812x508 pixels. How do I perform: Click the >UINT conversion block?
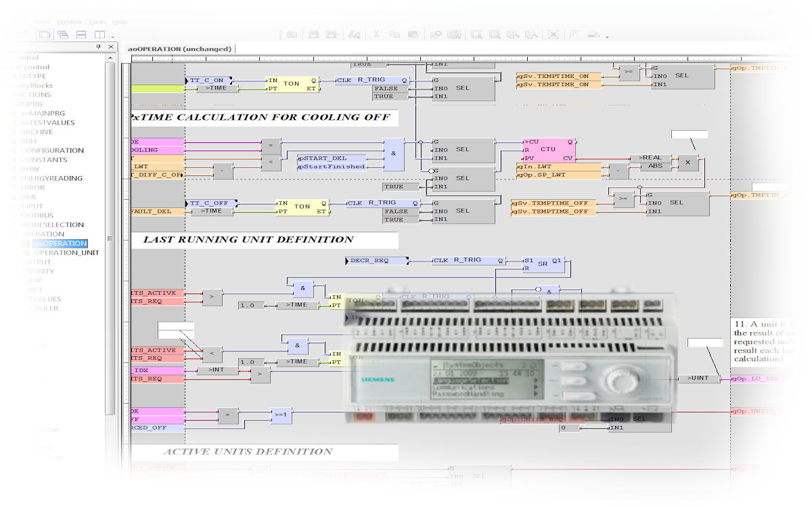[x=698, y=378]
